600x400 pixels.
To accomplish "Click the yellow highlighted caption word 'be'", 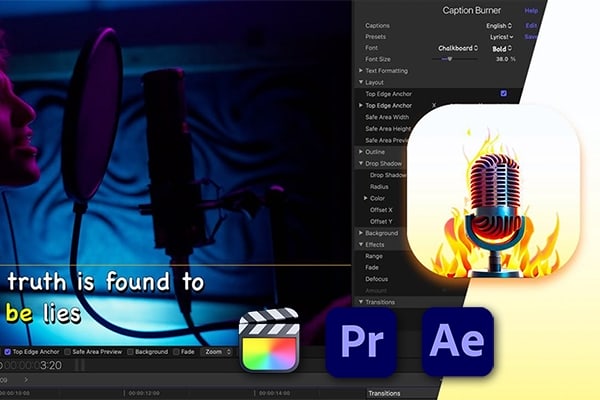I will point(19,313).
